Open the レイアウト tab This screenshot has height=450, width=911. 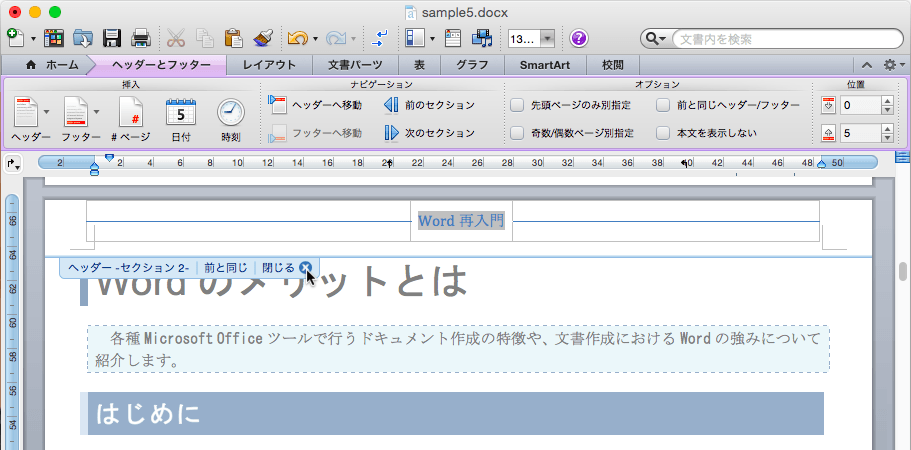click(x=269, y=65)
